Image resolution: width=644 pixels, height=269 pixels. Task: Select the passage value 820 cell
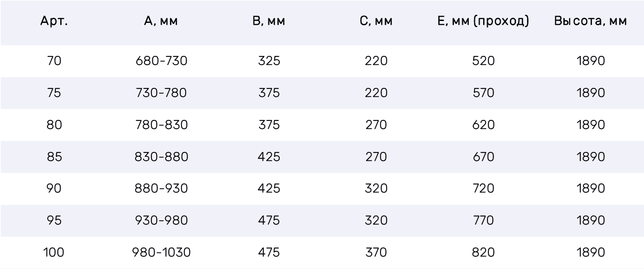pyautogui.click(x=483, y=253)
